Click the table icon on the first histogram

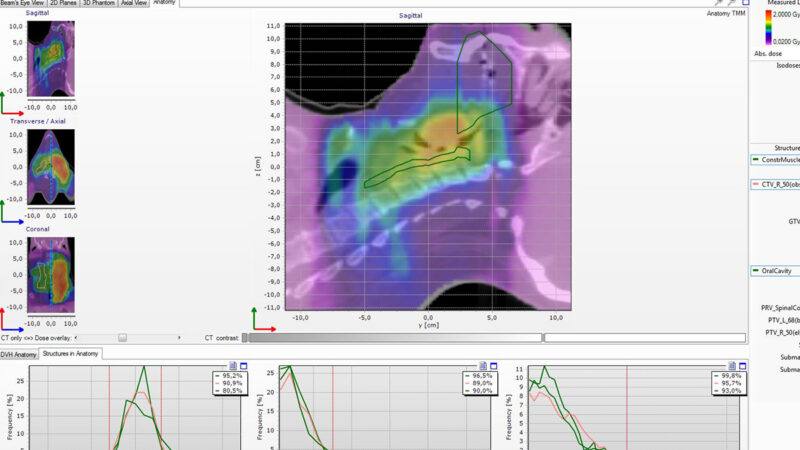(231, 365)
